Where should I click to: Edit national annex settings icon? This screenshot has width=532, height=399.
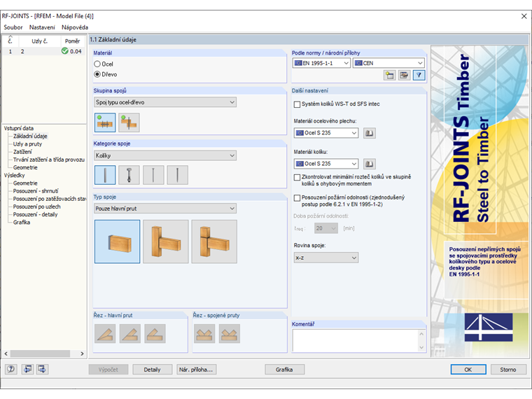(404, 75)
